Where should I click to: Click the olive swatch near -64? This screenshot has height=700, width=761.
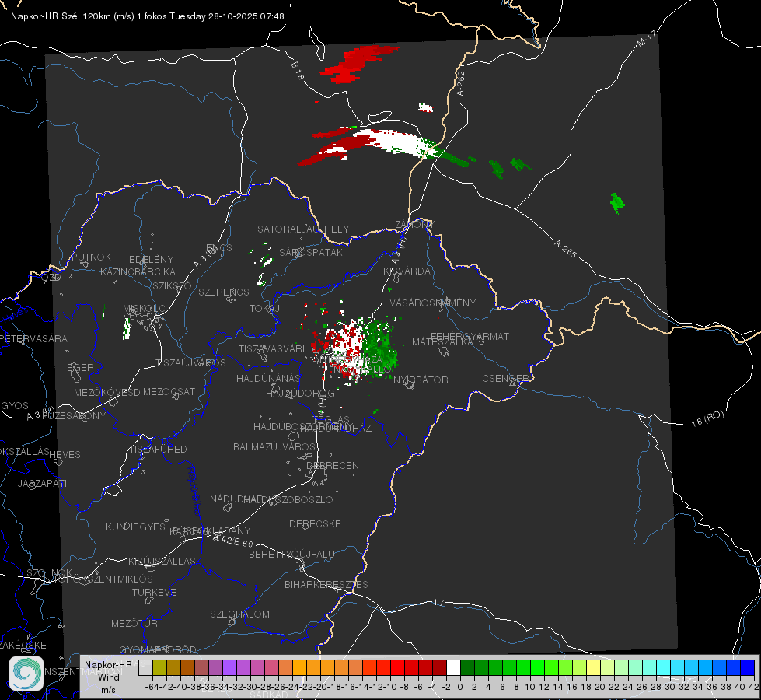pyautogui.click(x=159, y=668)
